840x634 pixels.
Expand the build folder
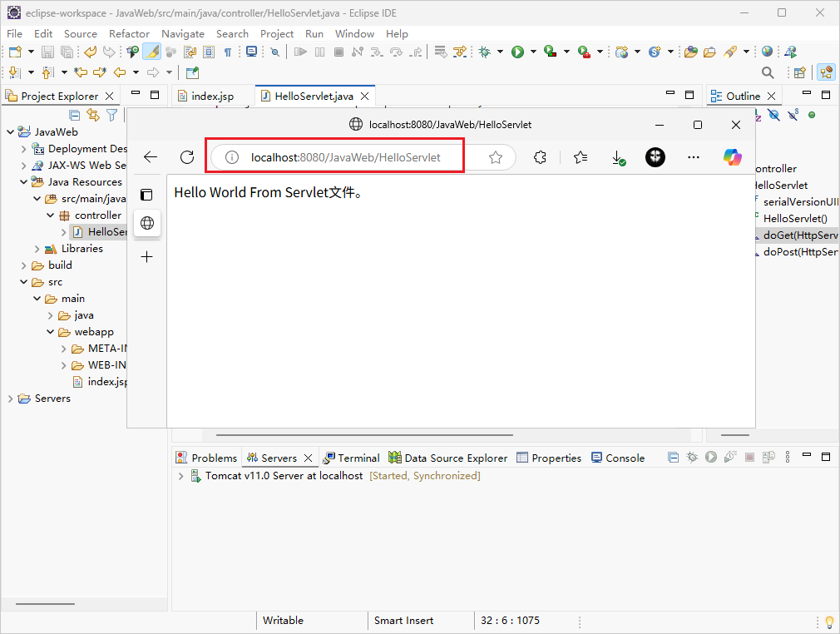coord(23,265)
